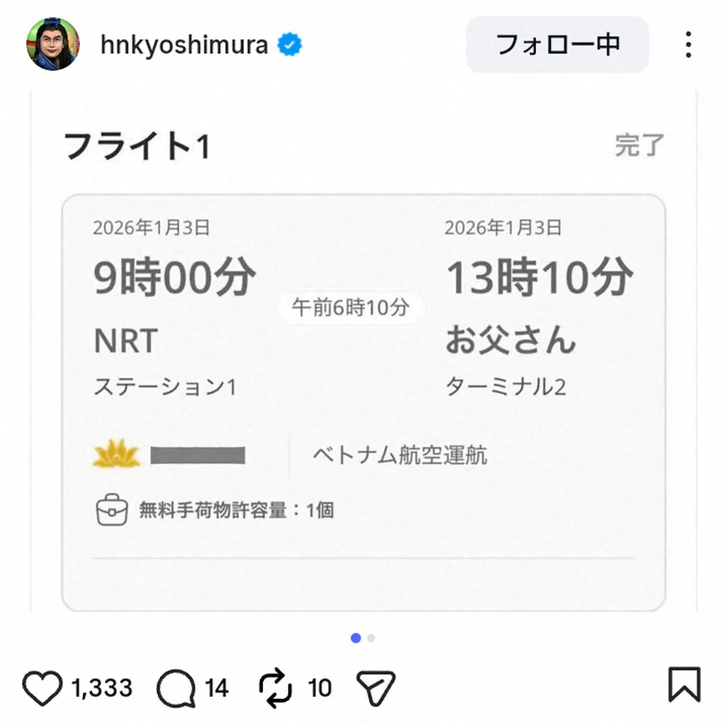Like the post with the heart icon
The height and width of the screenshot is (724, 728).
(x=42, y=688)
